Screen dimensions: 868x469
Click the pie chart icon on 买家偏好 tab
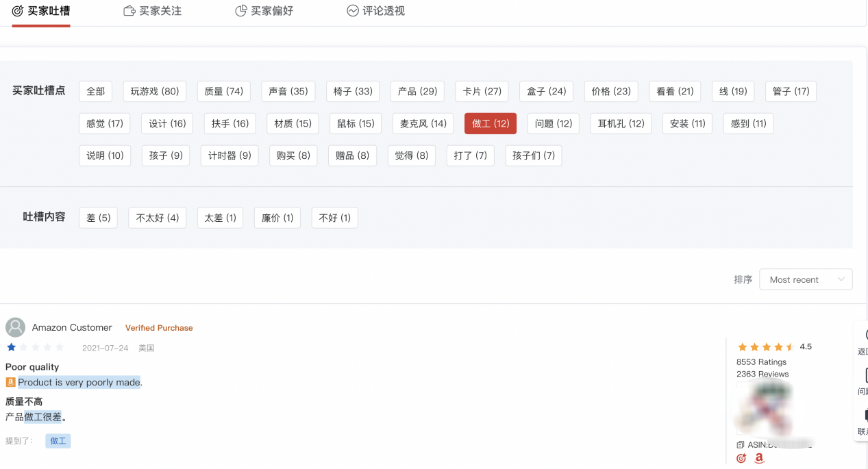point(240,10)
